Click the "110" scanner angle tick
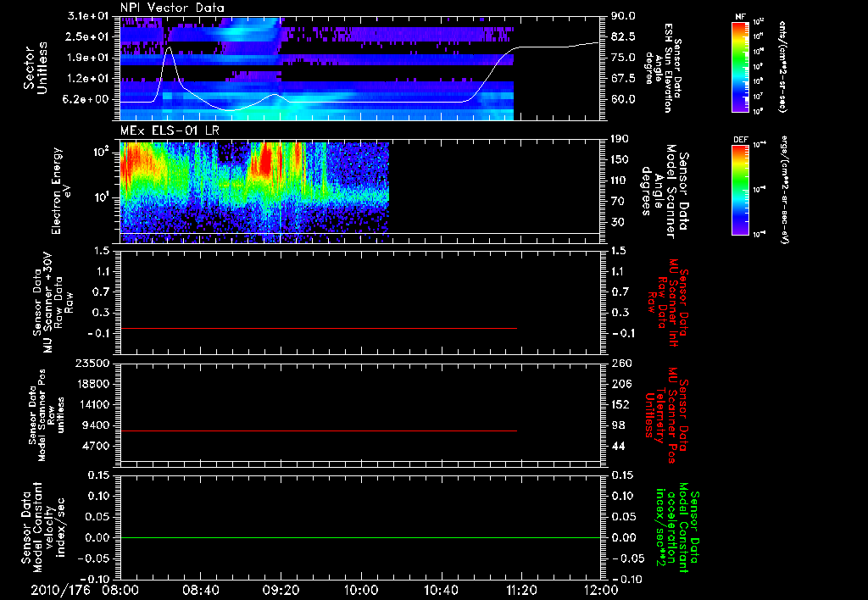 (620, 181)
